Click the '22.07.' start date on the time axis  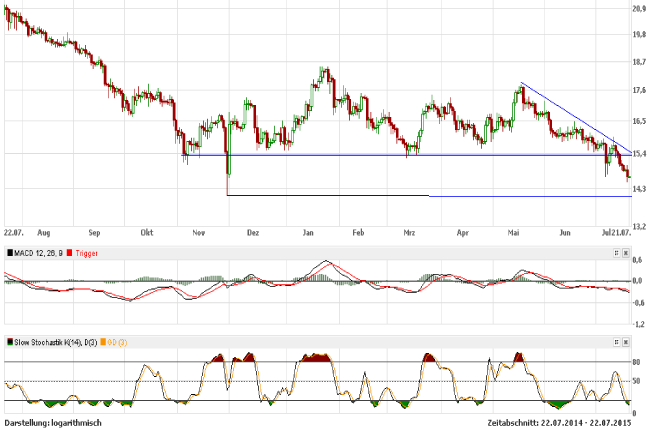(14, 230)
